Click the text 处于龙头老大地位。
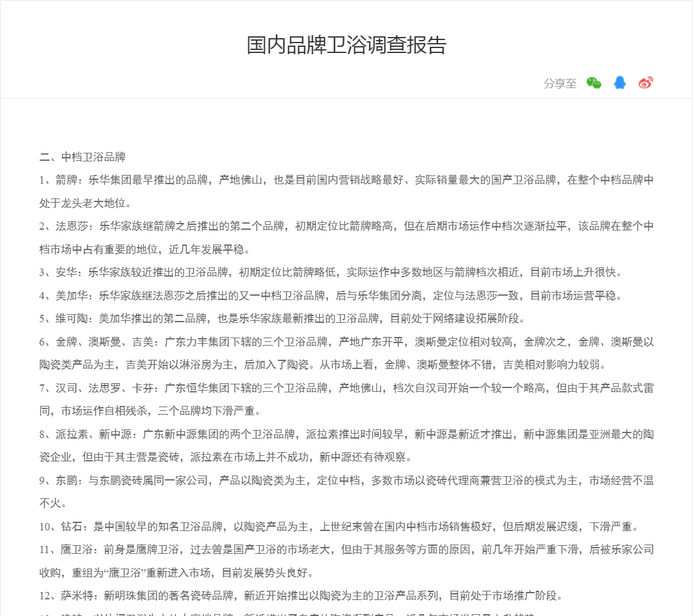 pos(85,203)
